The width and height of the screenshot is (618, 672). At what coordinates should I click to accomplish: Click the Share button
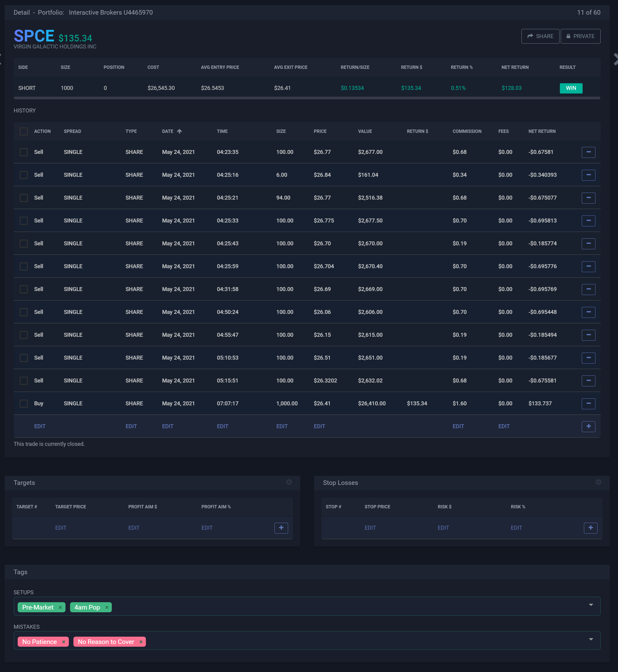[x=540, y=36]
